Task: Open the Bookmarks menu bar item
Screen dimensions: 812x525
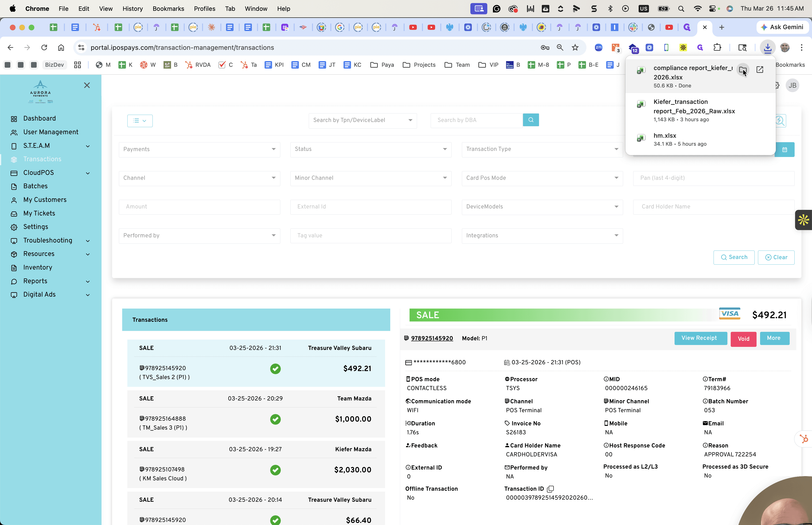Action: click(x=168, y=8)
